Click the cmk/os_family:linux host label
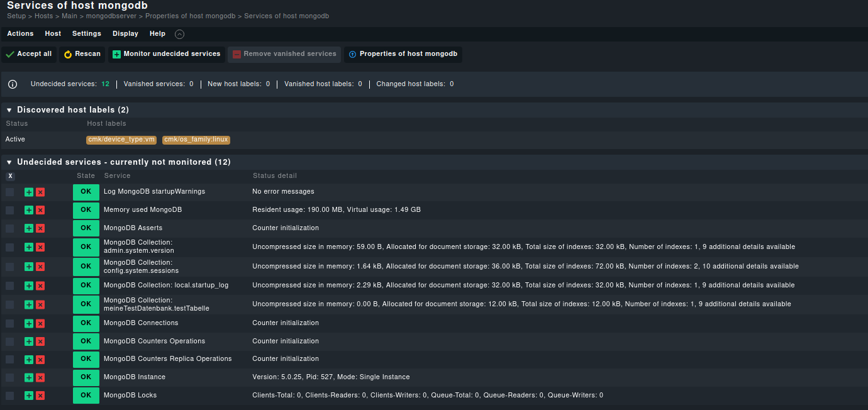 pyautogui.click(x=196, y=140)
